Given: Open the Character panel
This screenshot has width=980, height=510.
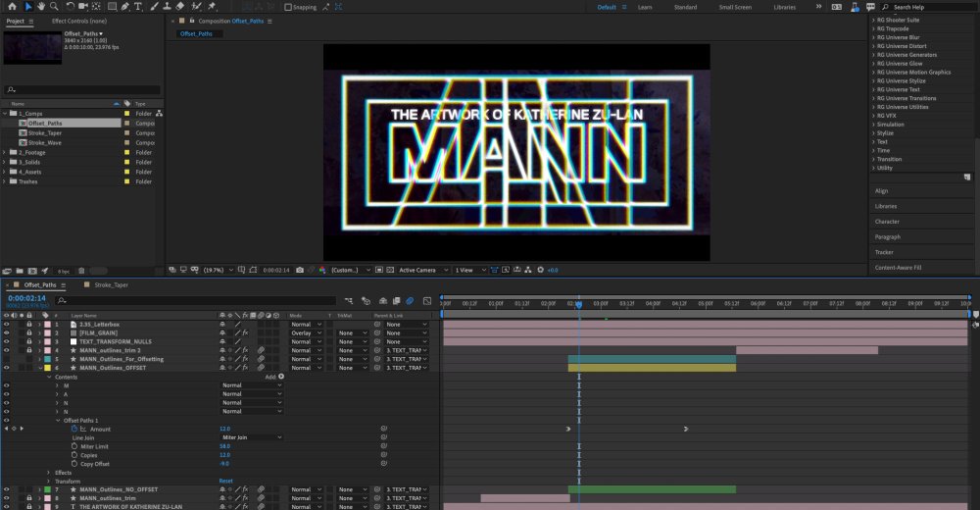Looking at the screenshot, I should (x=887, y=222).
